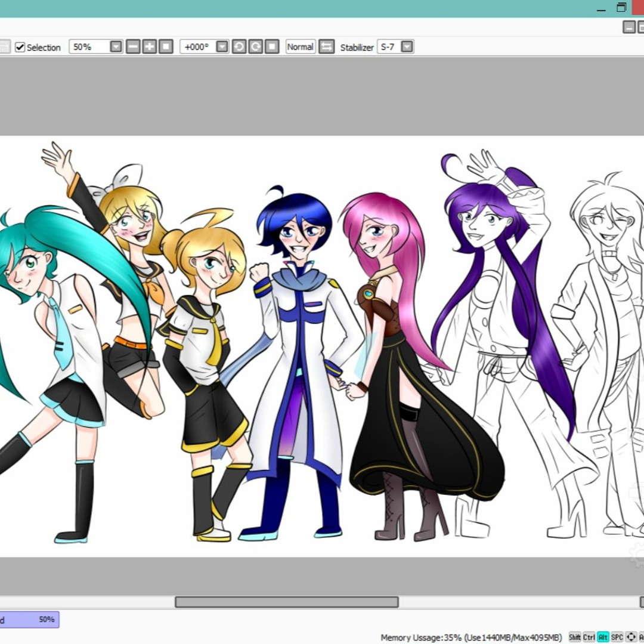
Task: Rotate the canvas counterclockwise
Action: 239,47
